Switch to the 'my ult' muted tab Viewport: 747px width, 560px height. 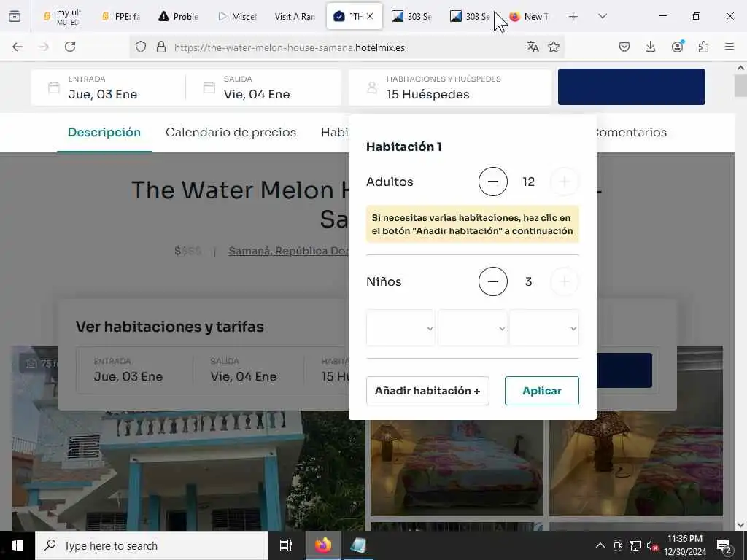[62, 16]
